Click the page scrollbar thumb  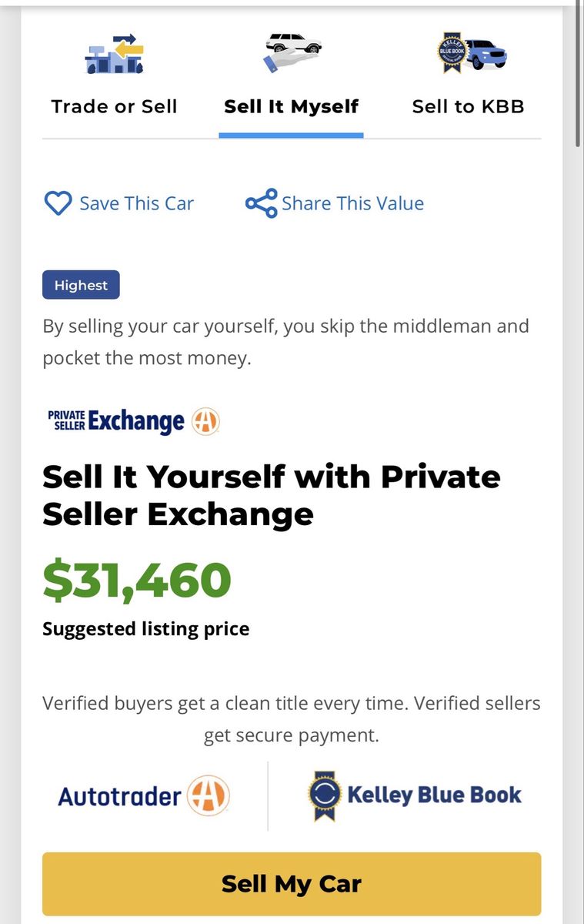[x=578, y=73]
